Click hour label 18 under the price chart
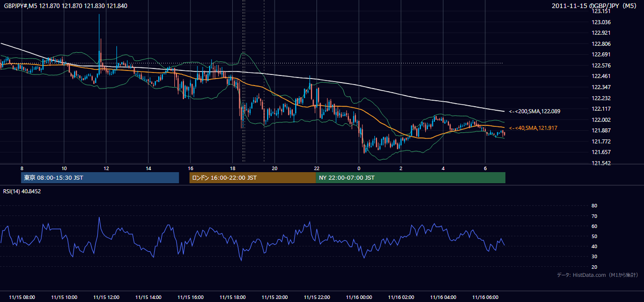644x302 pixels. point(232,168)
